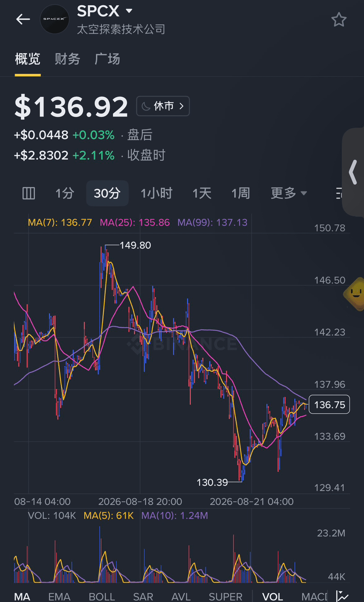Toggle the VOL sub-indicator
Image resolution: width=364 pixels, height=602 pixels.
(x=273, y=596)
